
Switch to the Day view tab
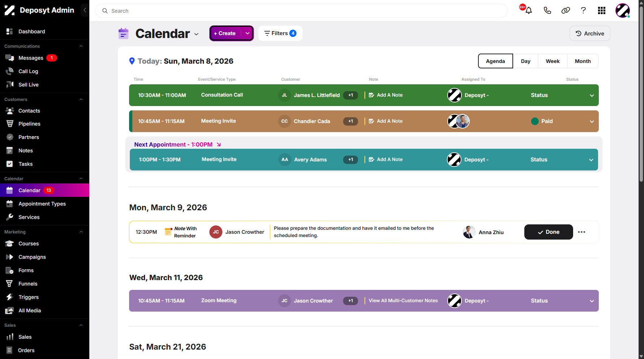click(x=526, y=61)
